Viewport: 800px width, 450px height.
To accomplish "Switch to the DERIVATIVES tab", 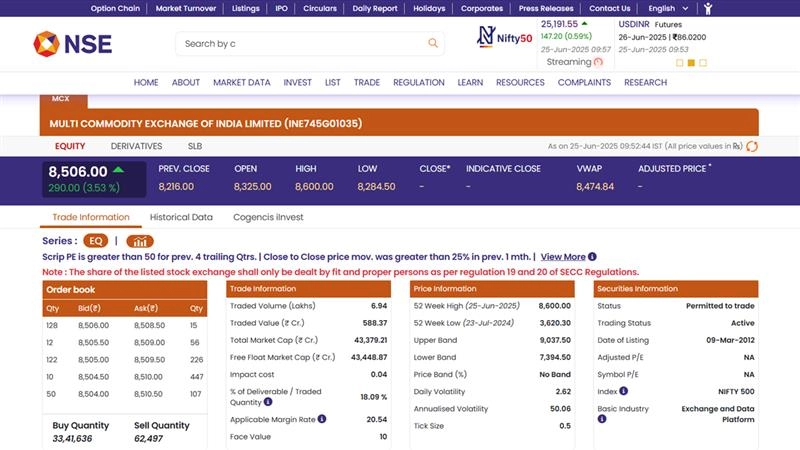I will (136, 146).
